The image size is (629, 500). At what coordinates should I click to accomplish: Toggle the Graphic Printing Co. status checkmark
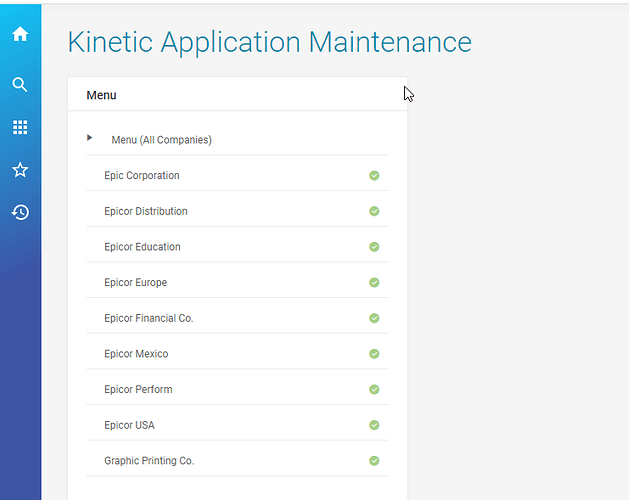[374, 461]
